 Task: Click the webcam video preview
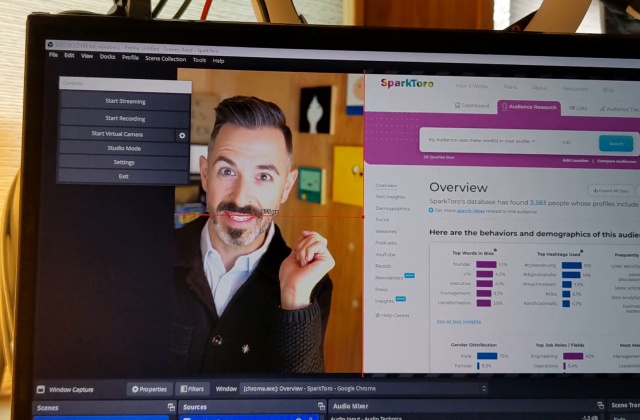[269, 221]
